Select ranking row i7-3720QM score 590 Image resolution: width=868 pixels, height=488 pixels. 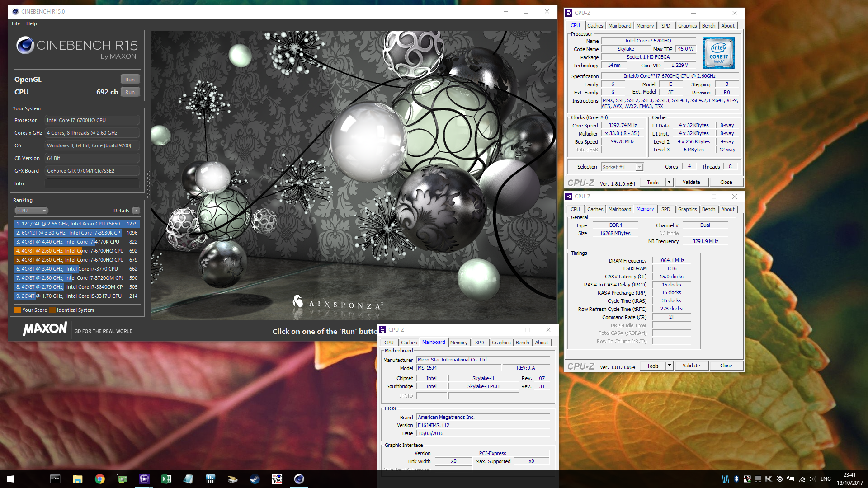(x=77, y=278)
